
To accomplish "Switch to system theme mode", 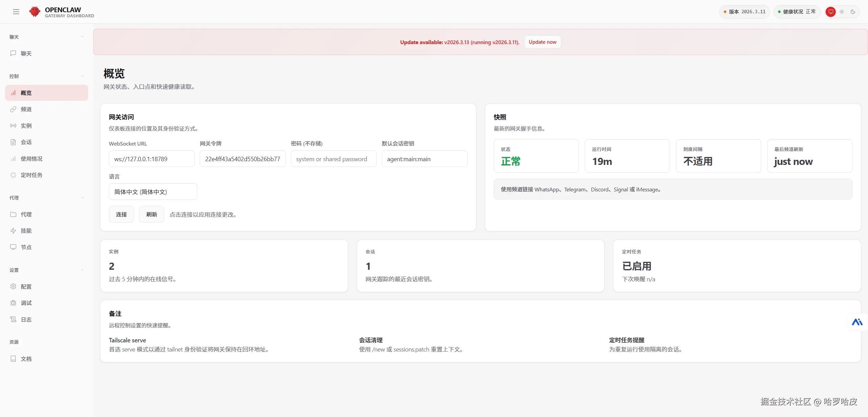I will coord(830,12).
